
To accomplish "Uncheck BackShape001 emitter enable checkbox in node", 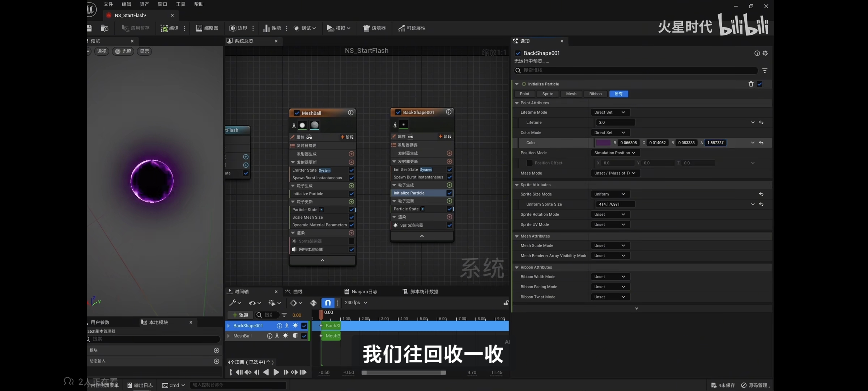I will [398, 112].
